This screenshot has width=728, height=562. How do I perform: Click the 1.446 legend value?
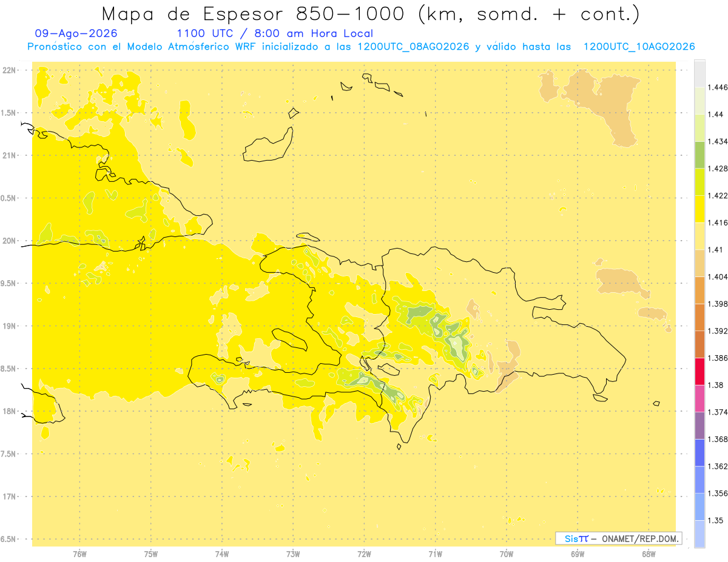coord(718,87)
